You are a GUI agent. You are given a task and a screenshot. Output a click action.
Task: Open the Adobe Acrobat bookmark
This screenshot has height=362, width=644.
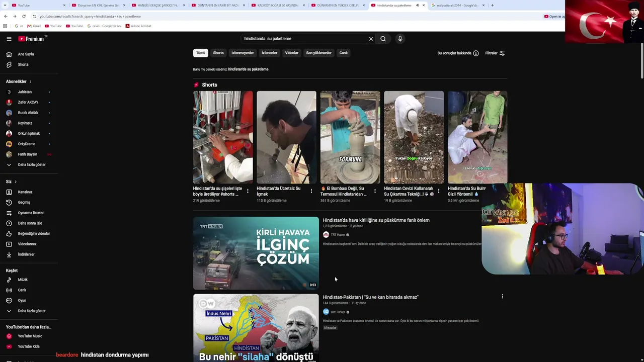coord(138,26)
